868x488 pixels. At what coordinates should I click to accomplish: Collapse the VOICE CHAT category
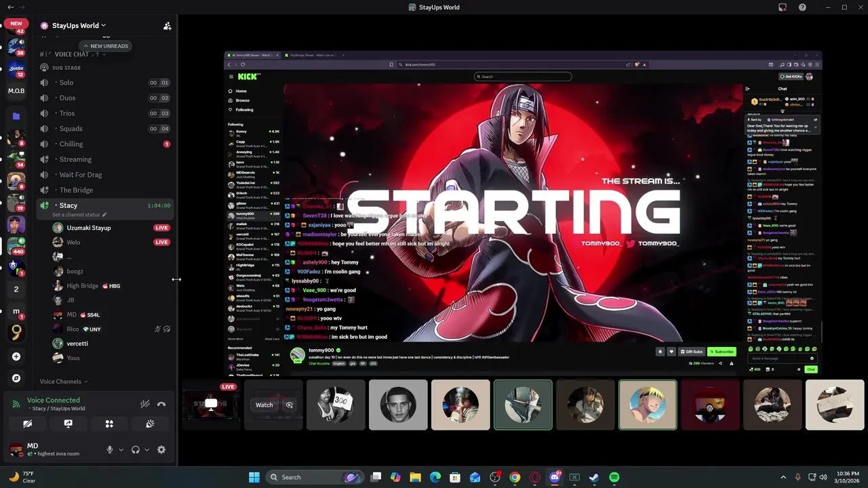(71, 54)
